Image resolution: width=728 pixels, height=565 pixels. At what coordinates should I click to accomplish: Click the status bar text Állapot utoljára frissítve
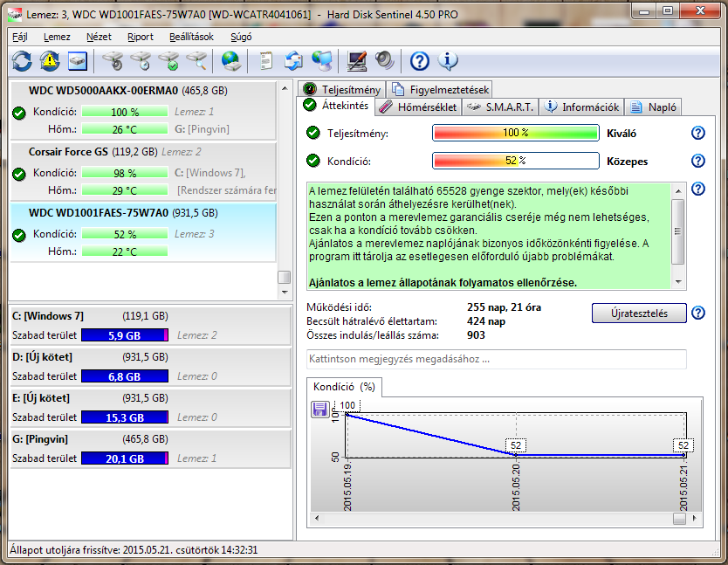pyautogui.click(x=134, y=550)
